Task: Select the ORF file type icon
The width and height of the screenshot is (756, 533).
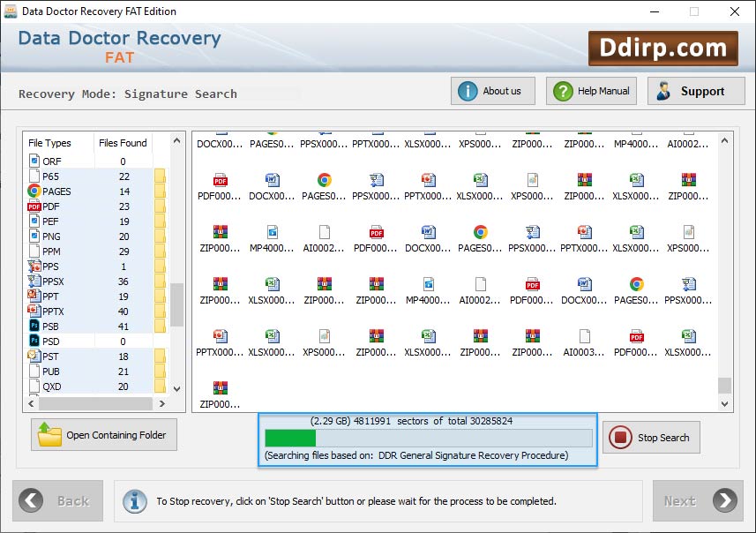Action: [x=34, y=161]
